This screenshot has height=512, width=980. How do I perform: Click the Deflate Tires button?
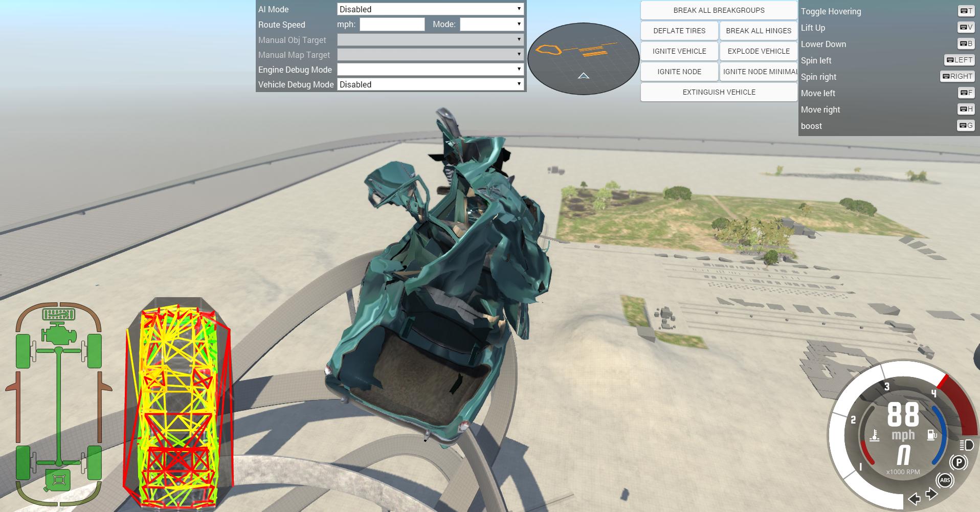pyautogui.click(x=679, y=31)
